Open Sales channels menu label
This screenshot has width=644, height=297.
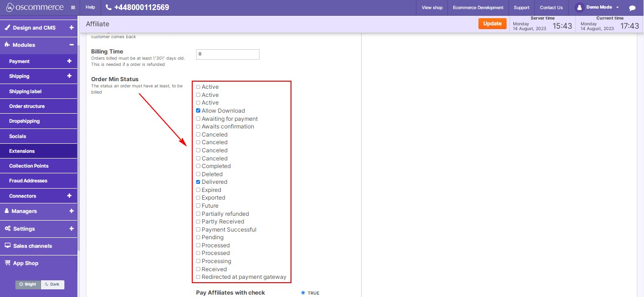(32, 246)
